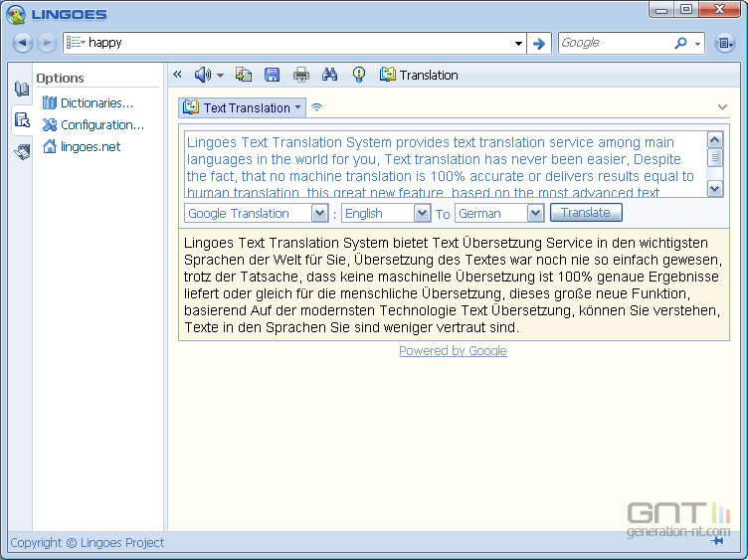Viewport: 748px width, 560px height.
Task: Click the source text scrollbar down arrow
Action: pos(714,188)
